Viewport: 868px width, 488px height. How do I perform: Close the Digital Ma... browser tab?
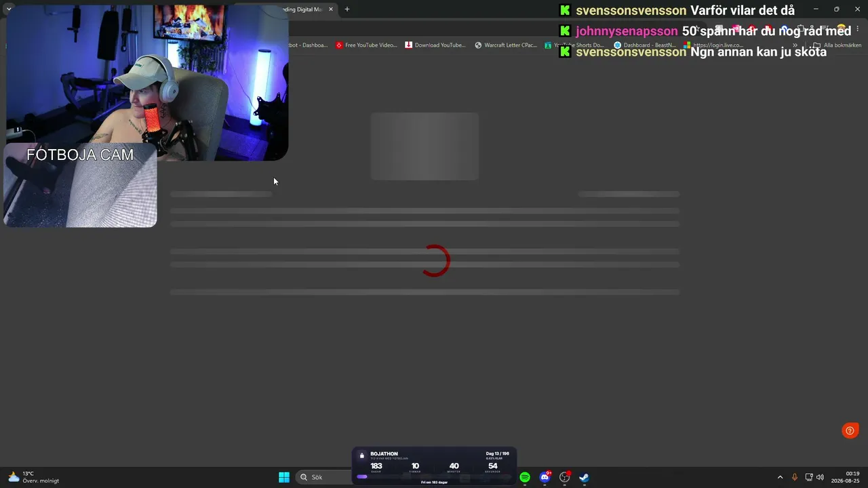pos(331,9)
